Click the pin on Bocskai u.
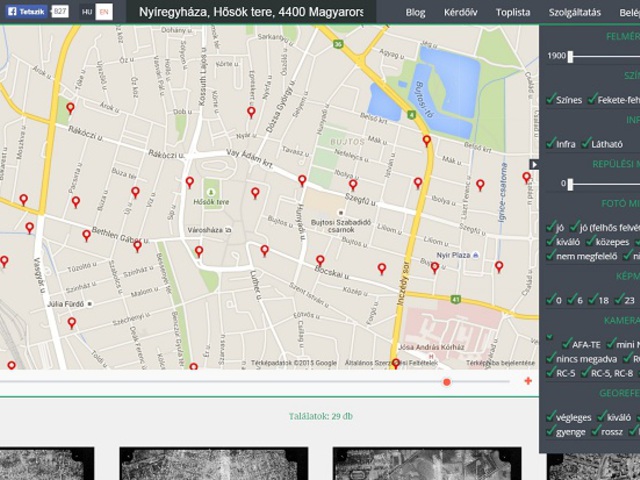This screenshot has width=640, height=480. [320, 260]
